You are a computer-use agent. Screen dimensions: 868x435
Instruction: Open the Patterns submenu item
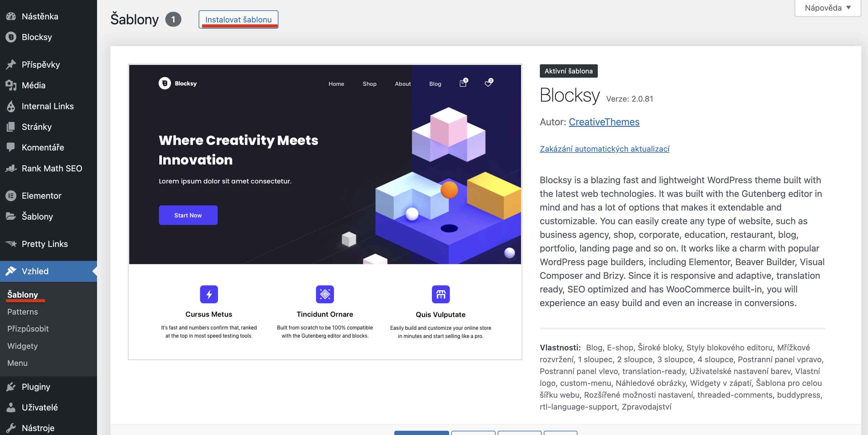pos(22,312)
